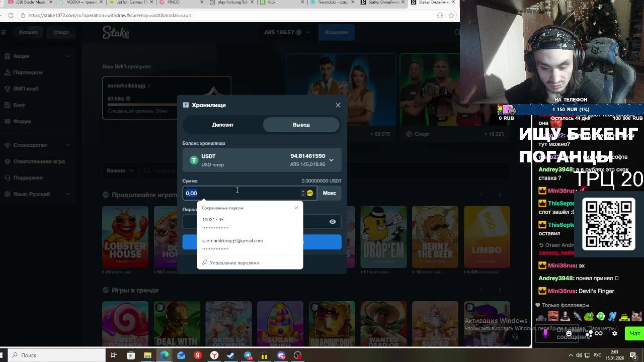Click the vault icon in dialog title

[186, 105]
